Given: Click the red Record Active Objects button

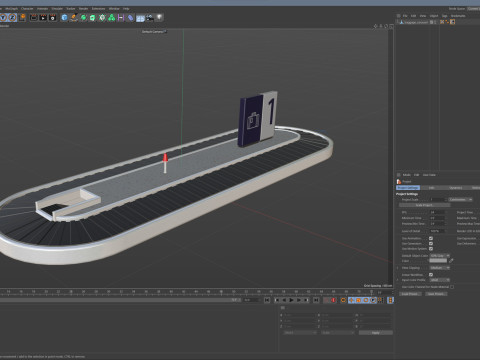Looking at the screenshot, I should pyautogui.click(x=332, y=300).
